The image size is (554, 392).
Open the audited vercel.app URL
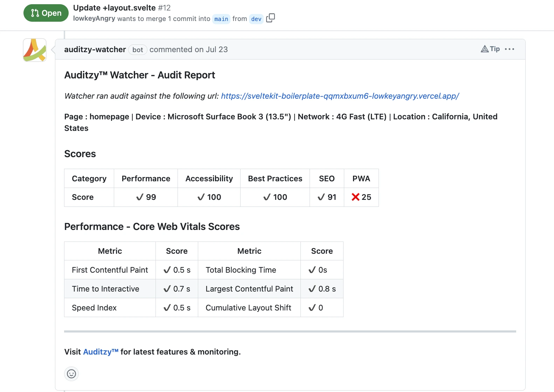pos(340,96)
